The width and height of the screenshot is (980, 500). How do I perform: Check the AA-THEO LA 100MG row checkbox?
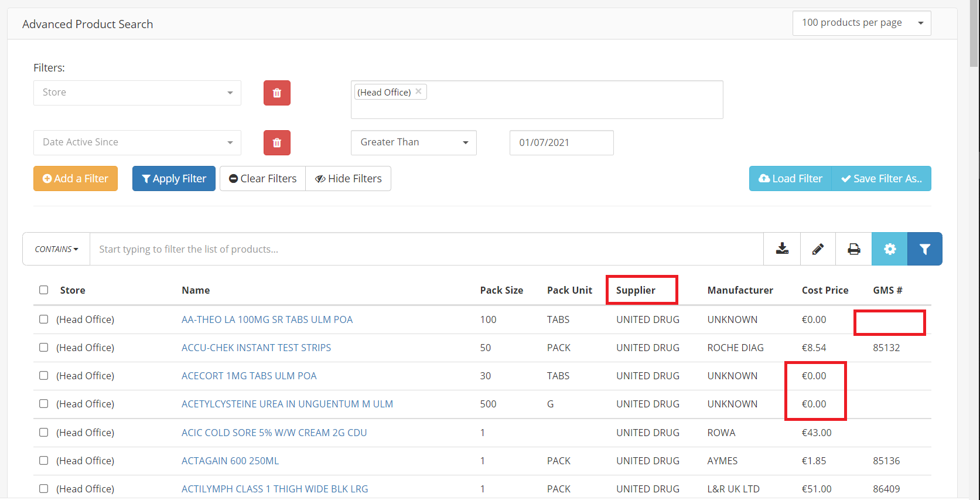pos(44,319)
